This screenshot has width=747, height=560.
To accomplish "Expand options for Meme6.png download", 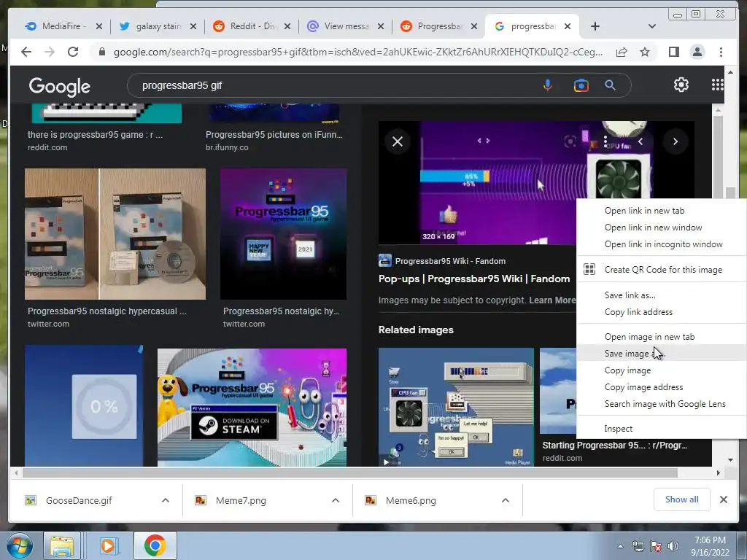I will point(506,500).
